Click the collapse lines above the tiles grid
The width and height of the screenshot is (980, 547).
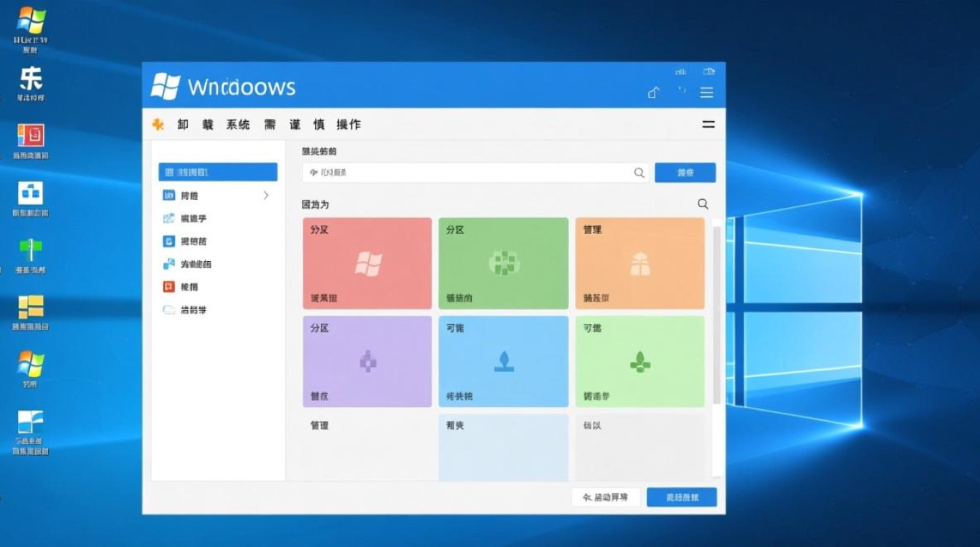pos(708,124)
